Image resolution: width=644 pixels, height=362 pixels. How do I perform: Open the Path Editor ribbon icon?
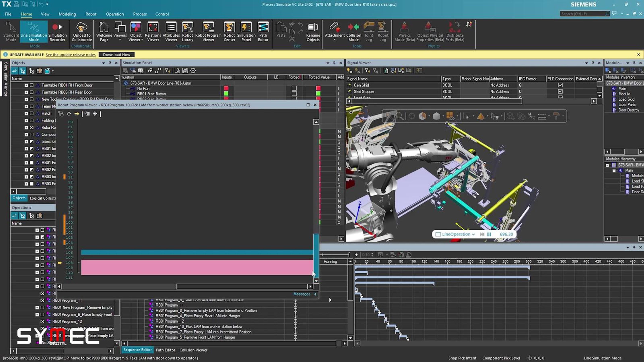click(263, 32)
